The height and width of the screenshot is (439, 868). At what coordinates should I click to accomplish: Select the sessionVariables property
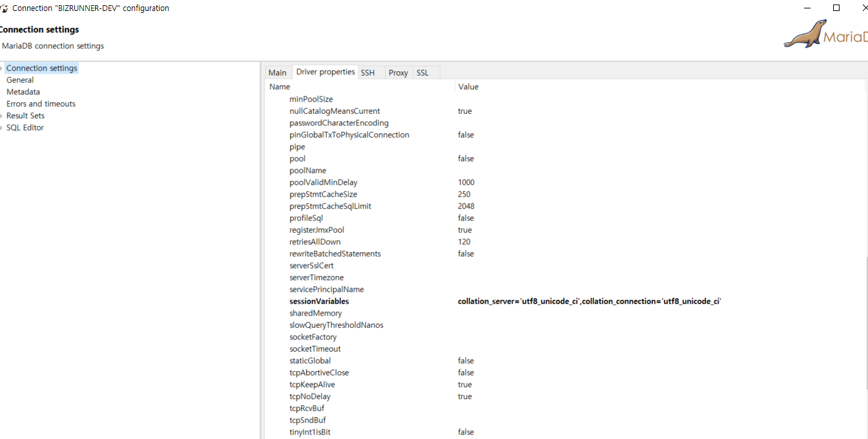(319, 301)
